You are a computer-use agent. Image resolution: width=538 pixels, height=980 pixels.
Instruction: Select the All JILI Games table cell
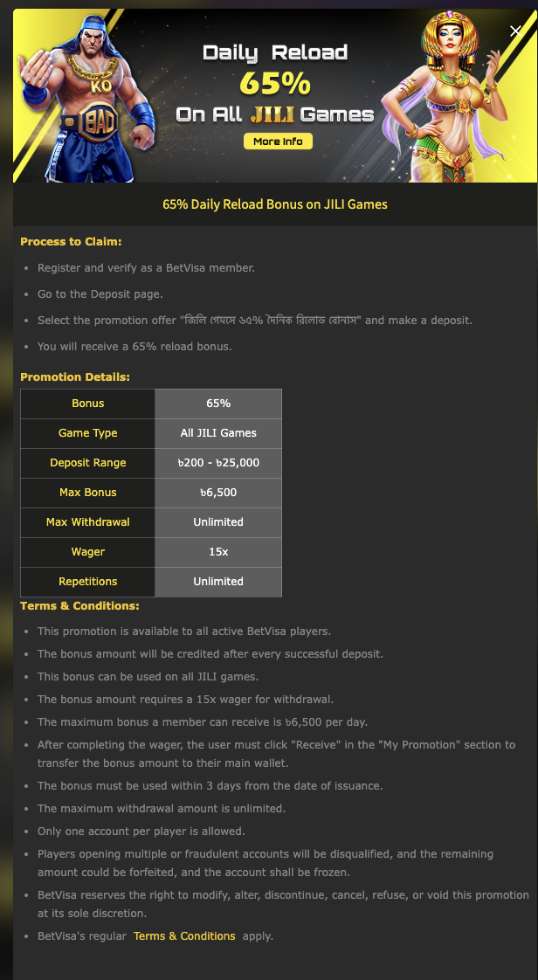(x=218, y=433)
